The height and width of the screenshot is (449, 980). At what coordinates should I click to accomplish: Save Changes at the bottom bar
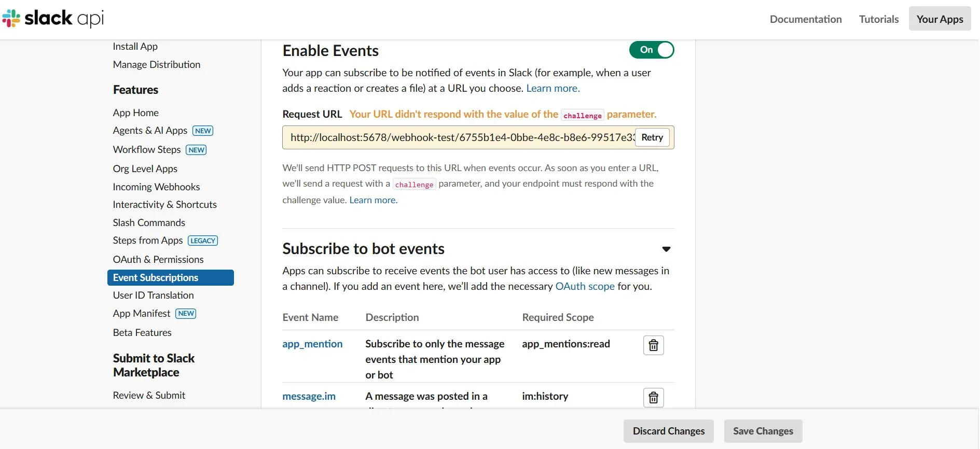click(x=763, y=431)
